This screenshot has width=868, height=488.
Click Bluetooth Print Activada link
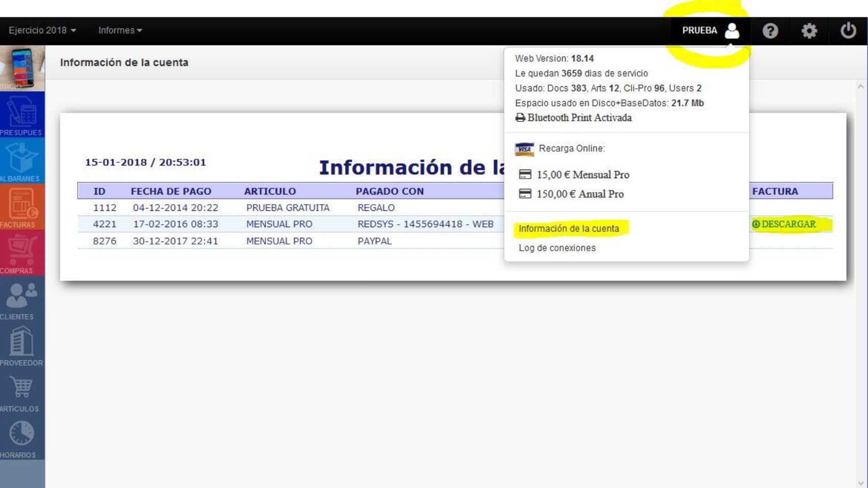tap(580, 118)
